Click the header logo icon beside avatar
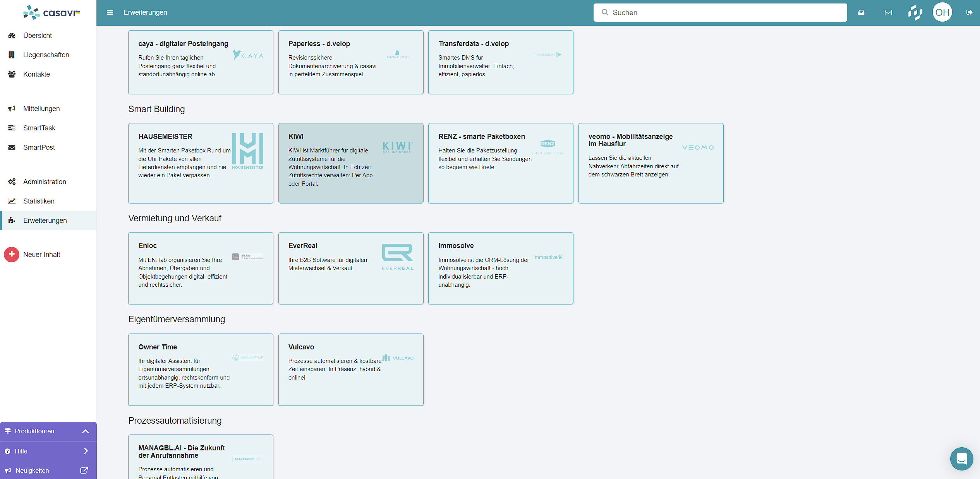Image resolution: width=980 pixels, height=479 pixels. coord(915,12)
